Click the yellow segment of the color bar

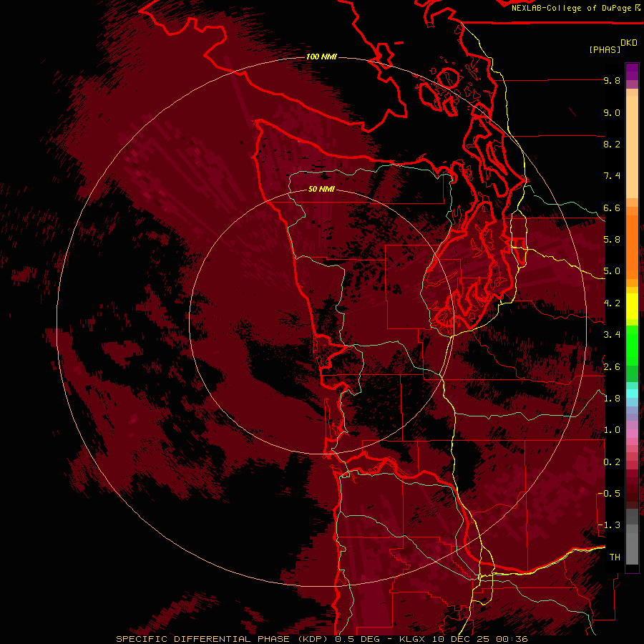pyautogui.click(x=632, y=306)
